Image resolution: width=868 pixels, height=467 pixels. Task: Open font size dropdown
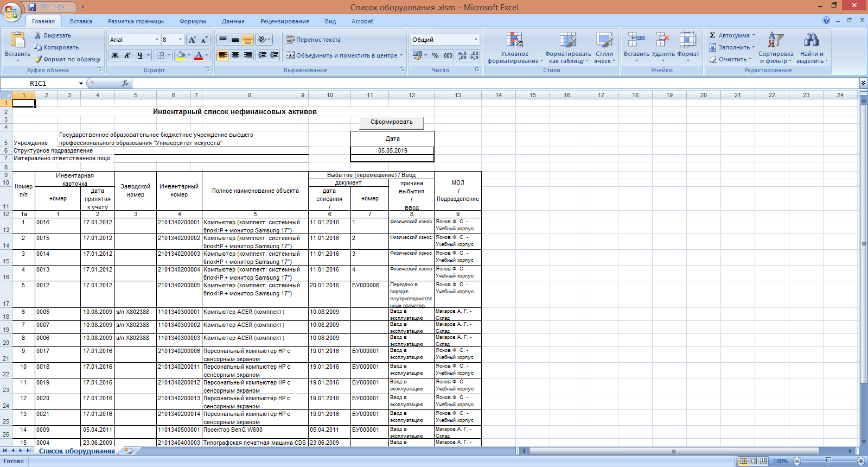(x=180, y=40)
